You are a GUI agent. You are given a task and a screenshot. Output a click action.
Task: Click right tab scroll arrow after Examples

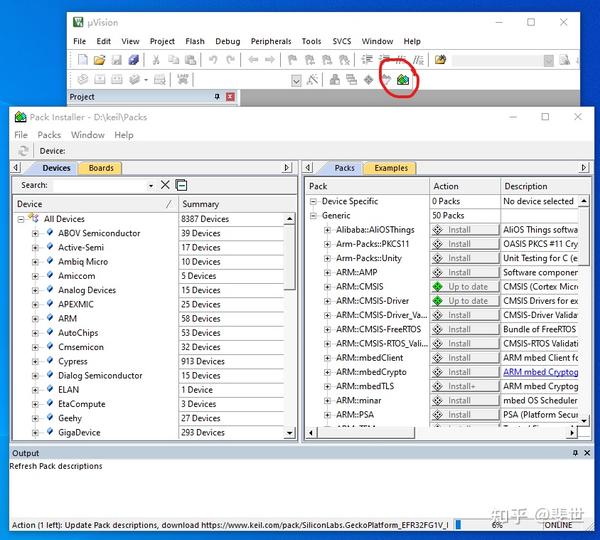click(584, 168)
